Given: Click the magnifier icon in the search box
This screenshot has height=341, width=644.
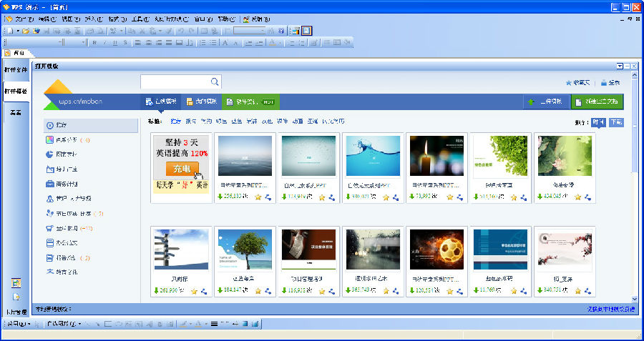Looking at the screenshot, I should point(215,81).
